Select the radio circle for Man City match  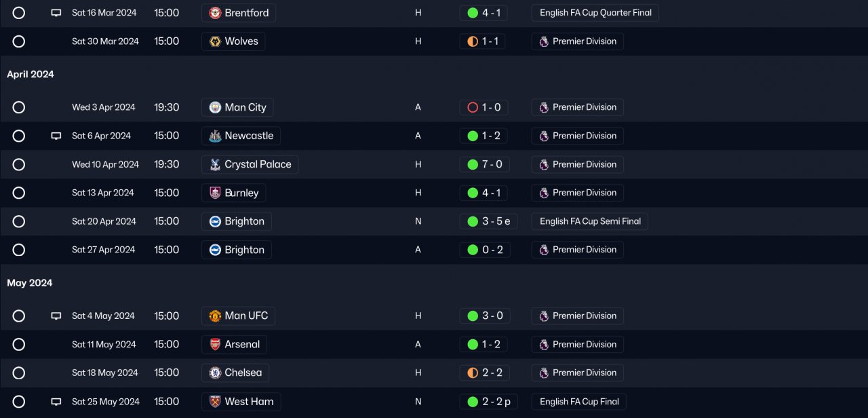coord(19,107)
